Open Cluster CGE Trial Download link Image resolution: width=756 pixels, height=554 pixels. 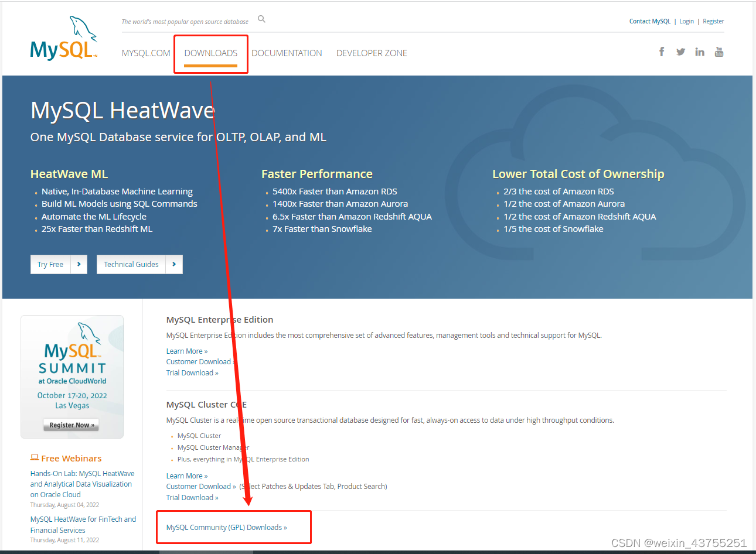click(192, 498)
